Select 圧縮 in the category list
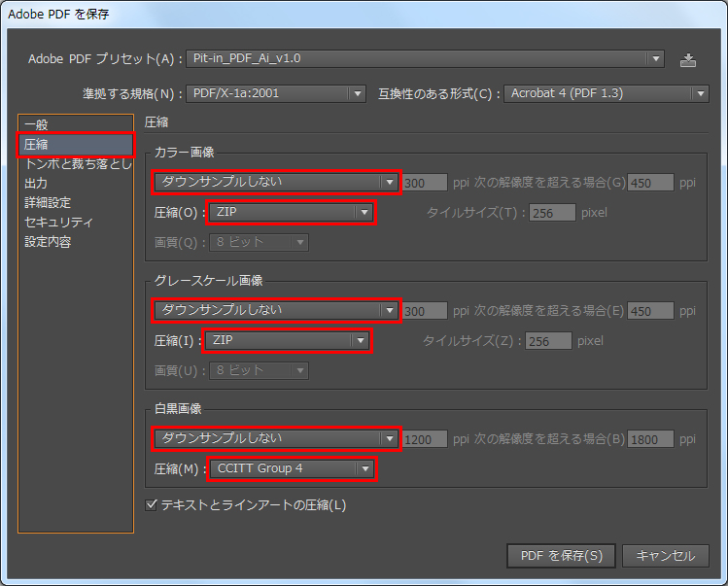 click(36, 145)
